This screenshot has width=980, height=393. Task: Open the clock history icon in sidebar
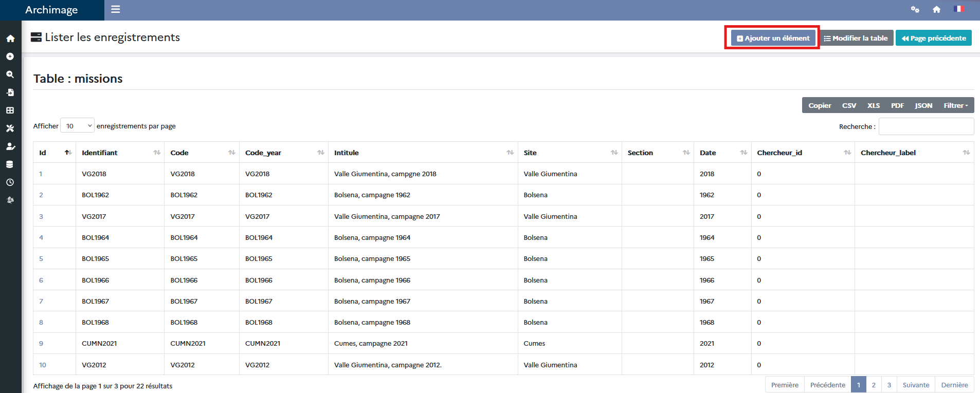coord(10,182)
